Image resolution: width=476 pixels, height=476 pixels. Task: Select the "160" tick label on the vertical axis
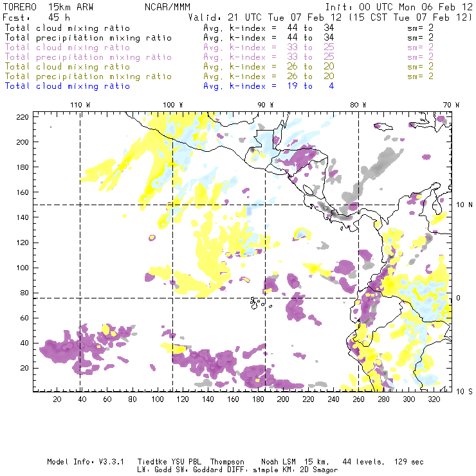23,192
